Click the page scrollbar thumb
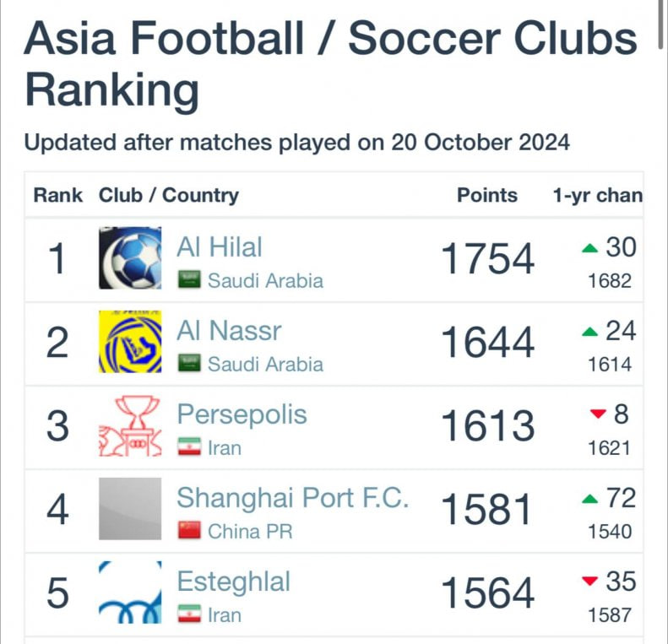Viewport: 668px width, 644px height. [660, 24]
